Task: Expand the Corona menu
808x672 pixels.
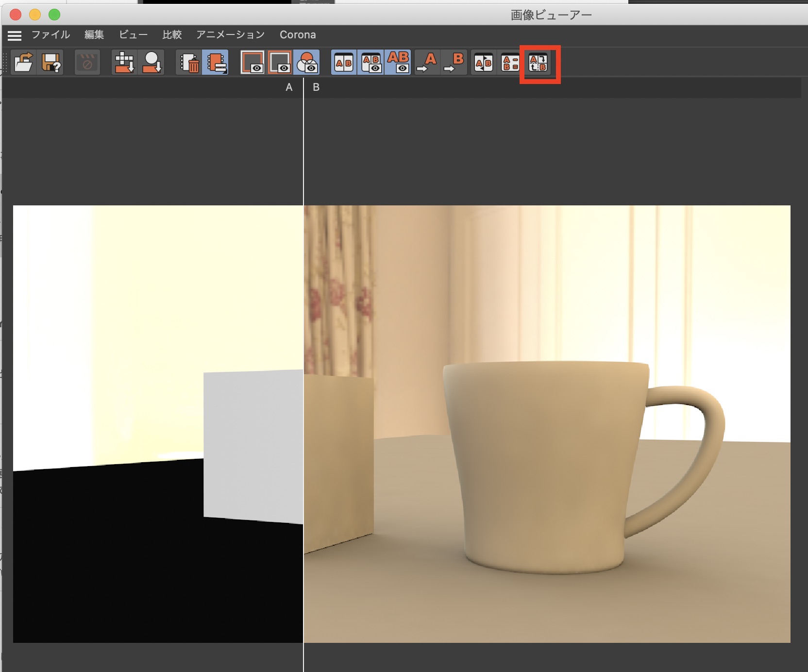Action: tap(298, 35)
